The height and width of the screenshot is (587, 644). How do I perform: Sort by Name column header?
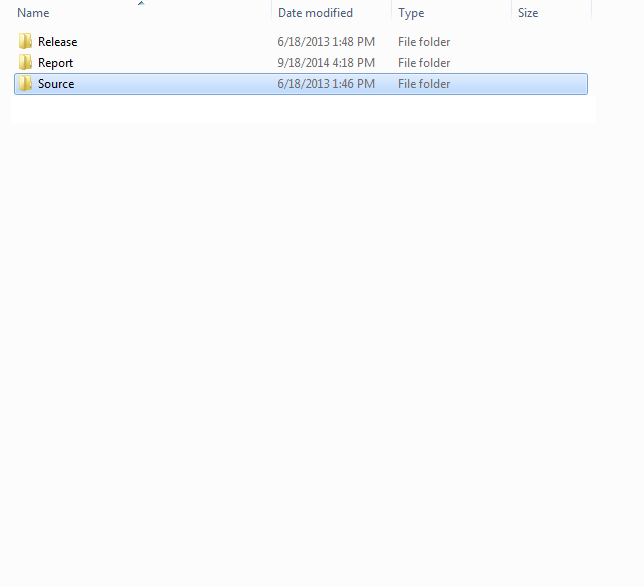tap(33, 13)
